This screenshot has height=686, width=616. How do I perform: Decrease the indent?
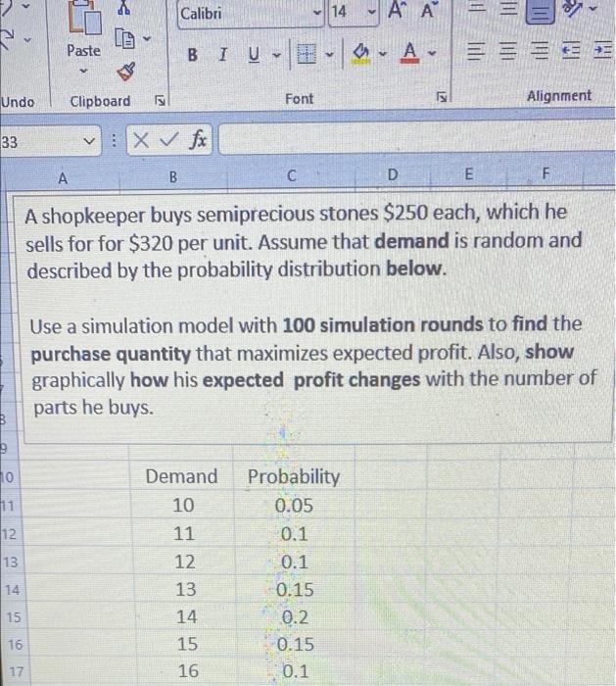(571, 50)
